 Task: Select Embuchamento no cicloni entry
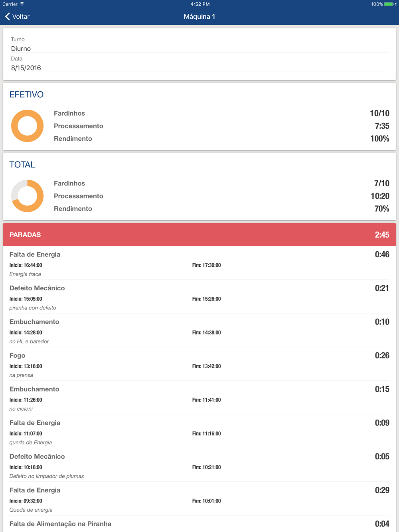pyautogui.click(x=199, y=398)
